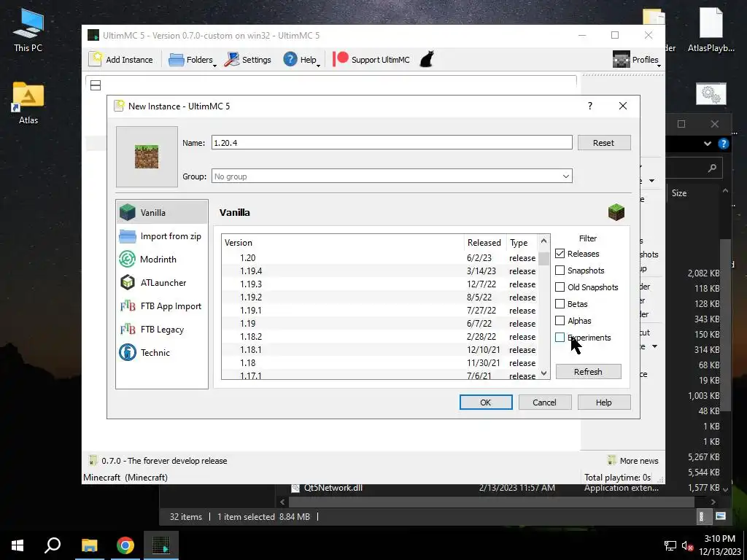Click the Reset name button
Viewport: 747px width, 560px height.
click(603, 142)
